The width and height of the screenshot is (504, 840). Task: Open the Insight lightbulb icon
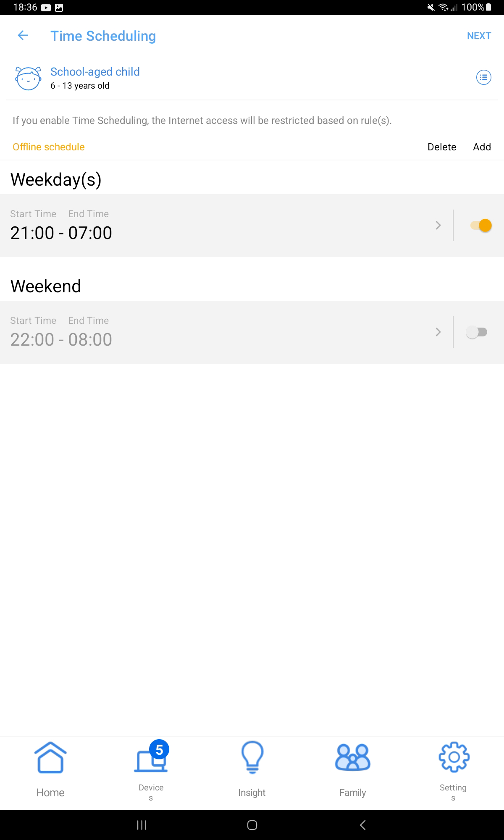(x=252, y=757)
